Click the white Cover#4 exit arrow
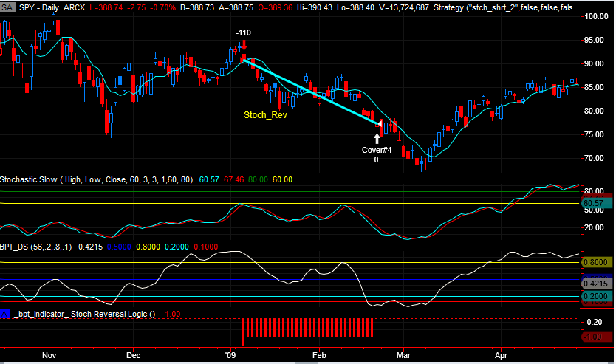This screenshot has height=364, width=616. [x=377, y=137]
